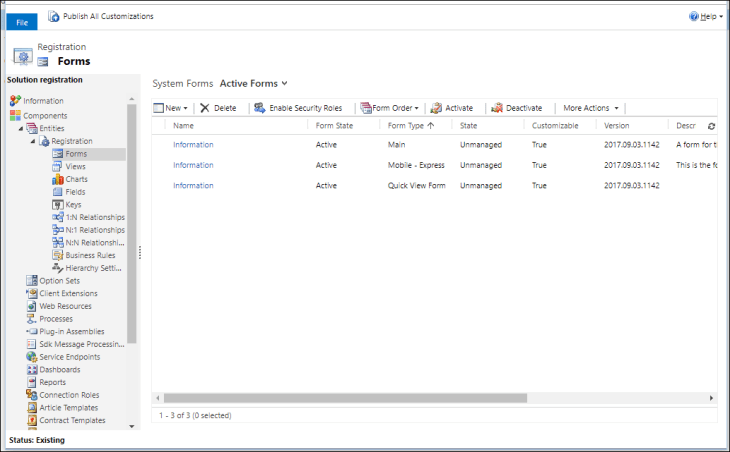The image size is (730, 452).
Task: Click the horizontal scrollbar below the forms grid
Action: (400, 398)
